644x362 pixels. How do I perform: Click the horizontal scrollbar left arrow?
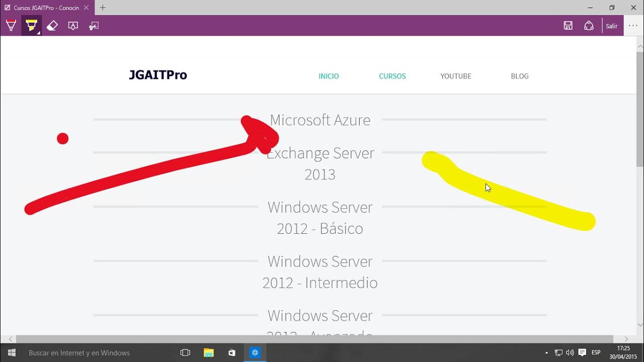[11, 339]
